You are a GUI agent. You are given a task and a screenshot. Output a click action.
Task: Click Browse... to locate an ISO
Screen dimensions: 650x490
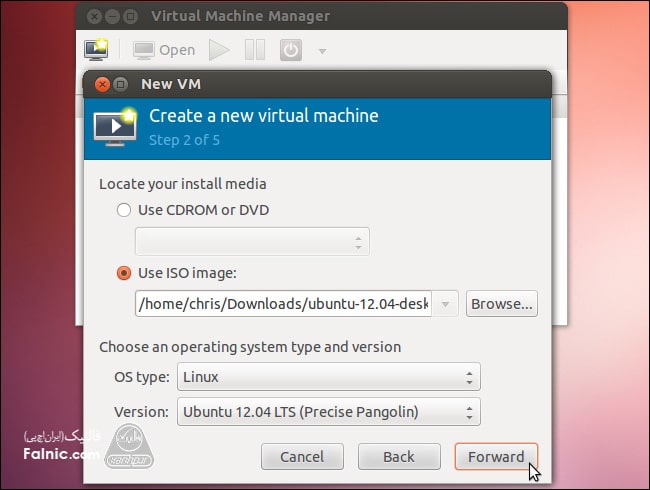coord(502,303)
